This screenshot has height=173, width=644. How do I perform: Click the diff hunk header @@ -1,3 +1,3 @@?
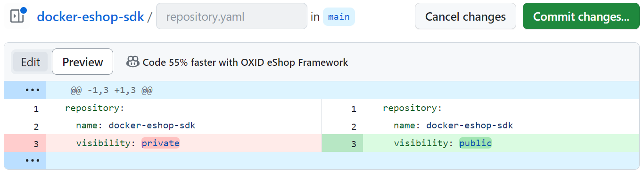pyautogui.click(x=111, y=90)
